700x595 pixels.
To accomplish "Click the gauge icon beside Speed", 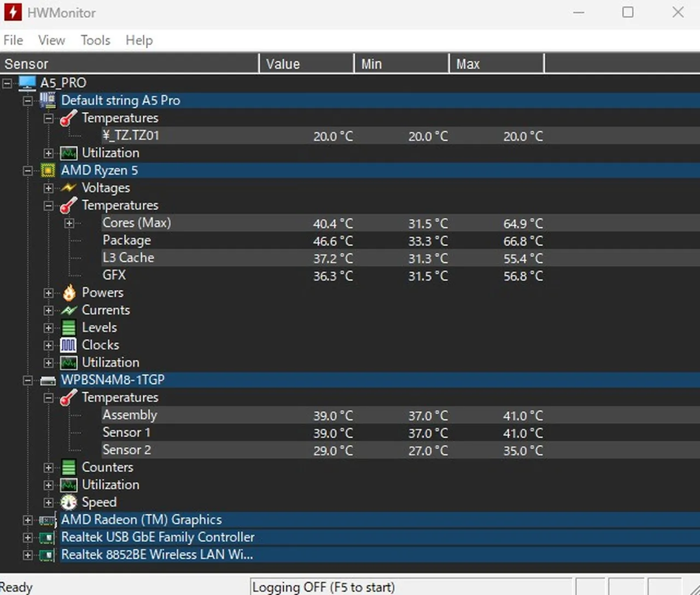I will (x=69, y=502).
